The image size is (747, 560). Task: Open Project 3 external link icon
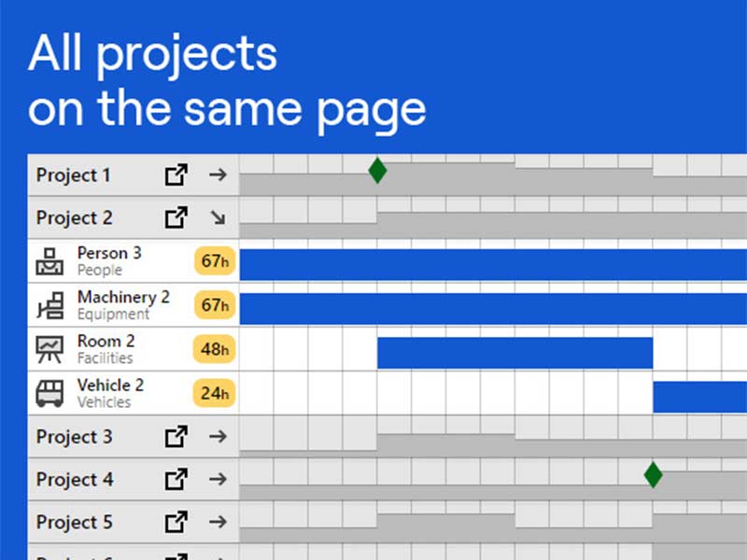click(x=176, y=436)
